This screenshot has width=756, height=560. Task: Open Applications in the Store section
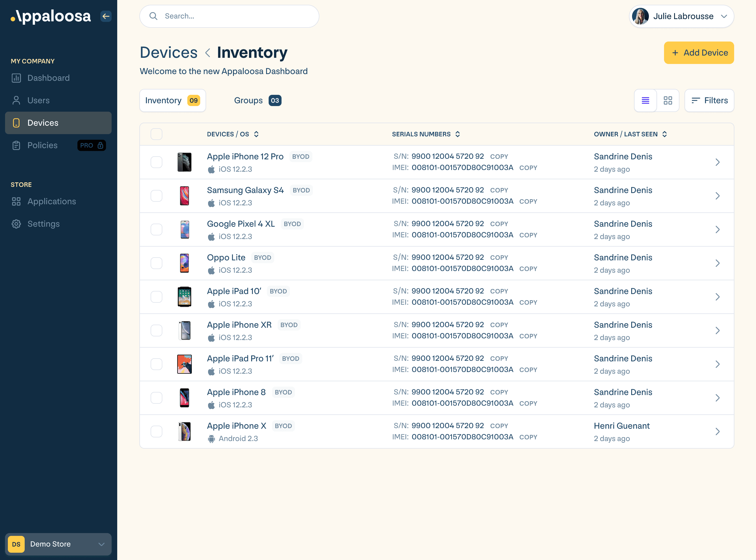click(58, 201)
